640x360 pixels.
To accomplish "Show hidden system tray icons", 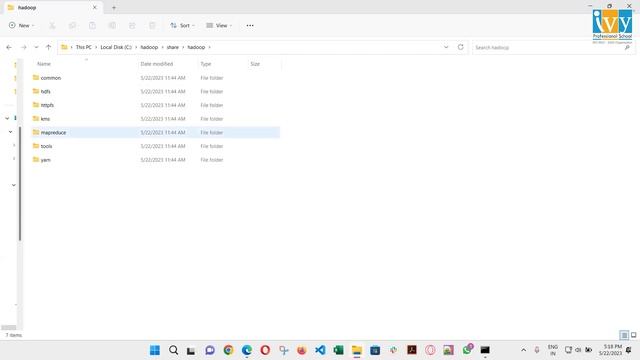I will coord(524,350).
